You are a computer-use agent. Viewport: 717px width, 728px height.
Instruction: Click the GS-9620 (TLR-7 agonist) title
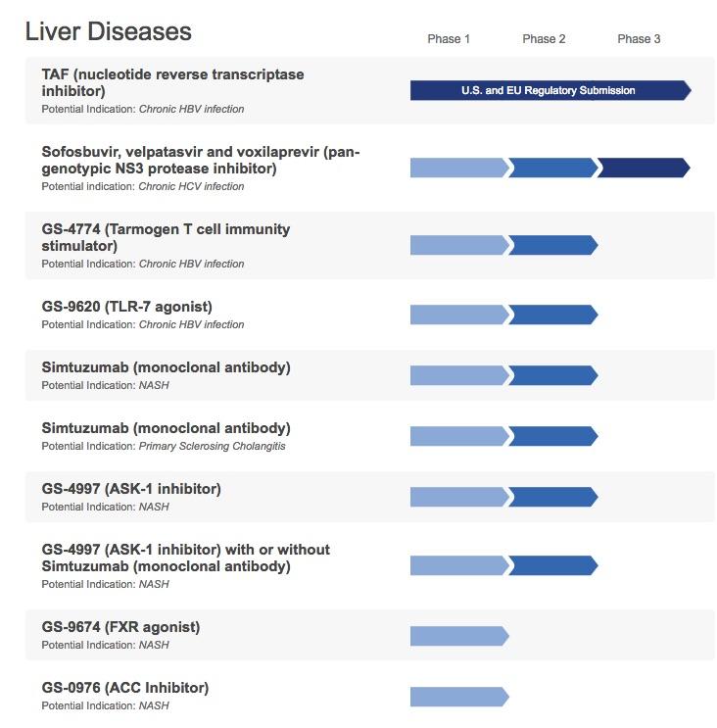tap(126, 307)
